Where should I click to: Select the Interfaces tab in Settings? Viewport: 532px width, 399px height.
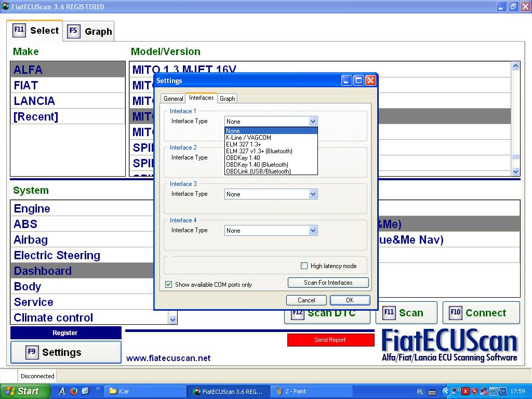[x=201, y=98]
